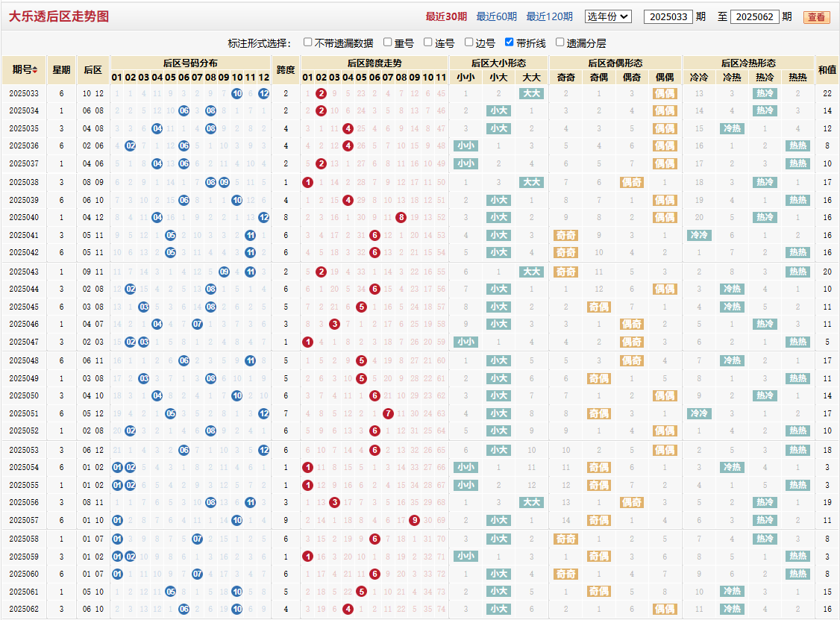The width and height of the screenshot is (840, 620).
Task: Click the 后区大小形态 header
Action: [x=499, y=63]
